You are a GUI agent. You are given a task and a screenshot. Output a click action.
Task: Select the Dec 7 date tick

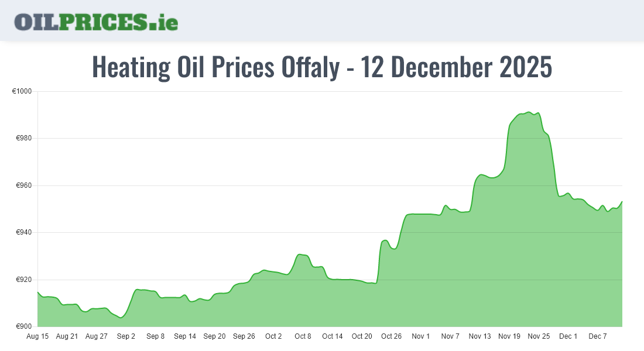[x=598, y=336]
